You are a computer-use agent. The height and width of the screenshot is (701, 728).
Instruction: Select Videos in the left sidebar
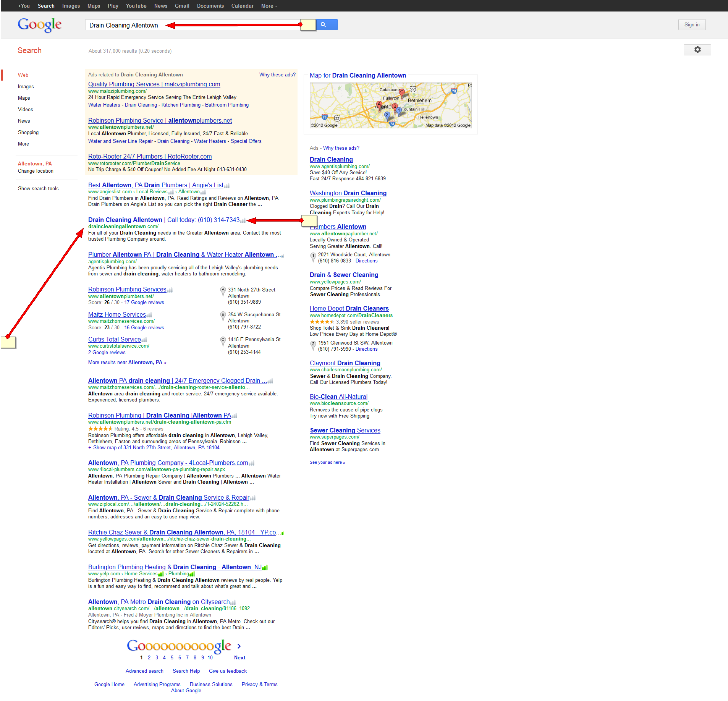pyautogui.click(x=26, y=110)
